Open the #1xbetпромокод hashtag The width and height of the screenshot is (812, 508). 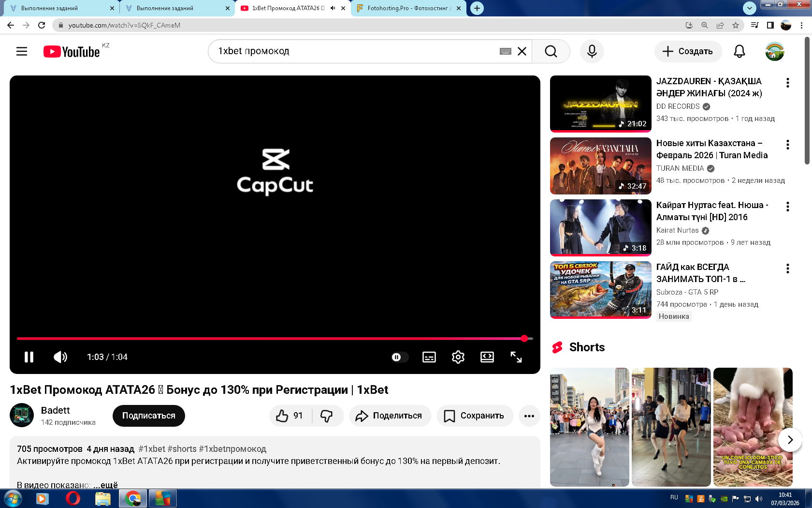pos(232,449)
